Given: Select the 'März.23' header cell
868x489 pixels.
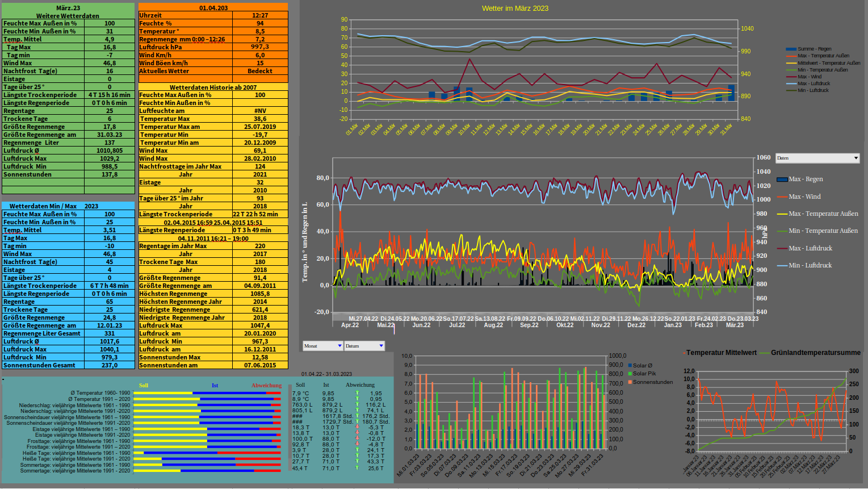Looking at the screenshot, I should pos(68,7).
